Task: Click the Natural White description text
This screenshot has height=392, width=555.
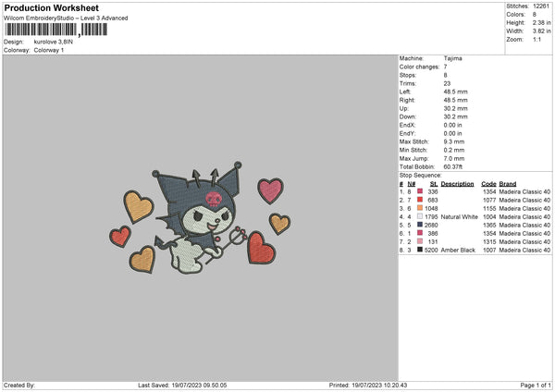Action: pos(460,217)
